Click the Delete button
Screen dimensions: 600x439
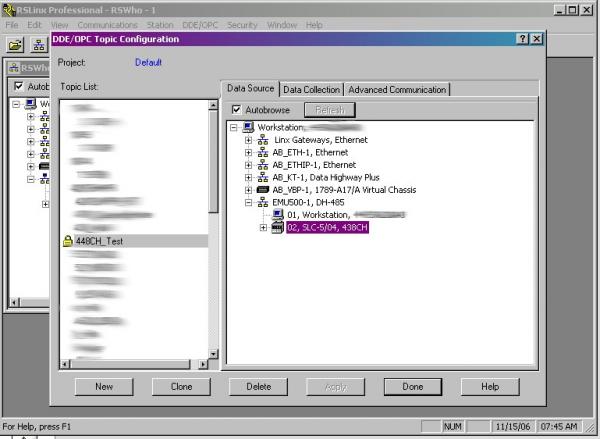[x=259, y=387]
